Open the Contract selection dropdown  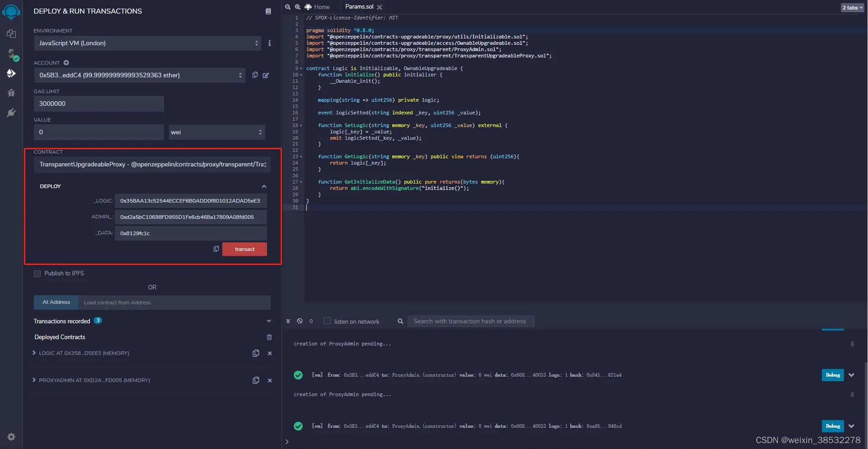(x=152, y=164)
